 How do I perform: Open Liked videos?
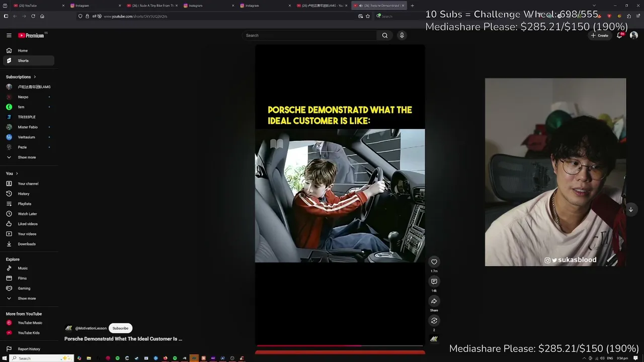pyautogui.click(x=28, y=224)
